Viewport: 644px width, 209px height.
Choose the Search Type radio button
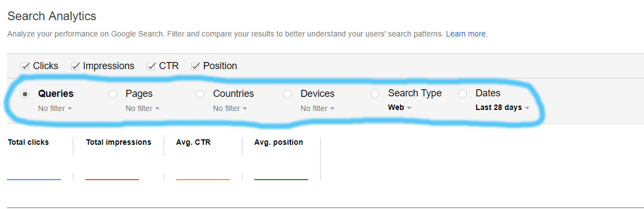(375, 94)
